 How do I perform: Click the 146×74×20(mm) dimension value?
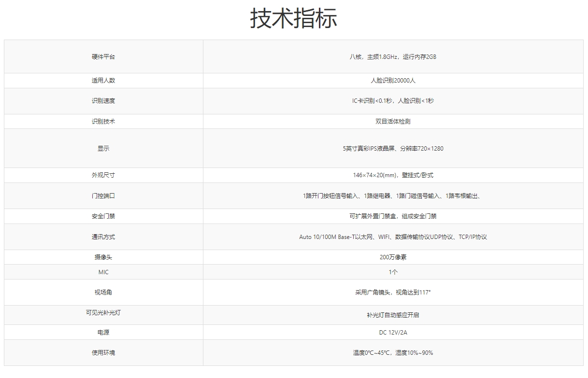pyautogui.click(x=392, y=175)
